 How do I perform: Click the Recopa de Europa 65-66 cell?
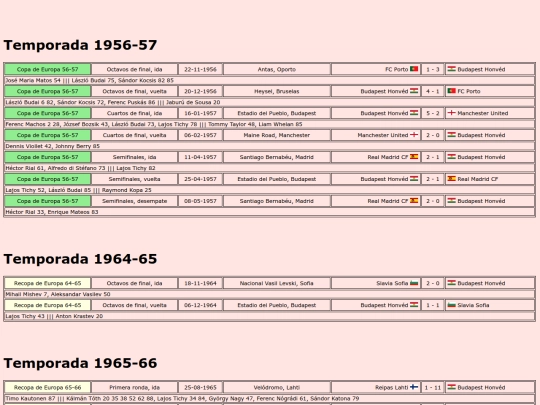point(48,387)
